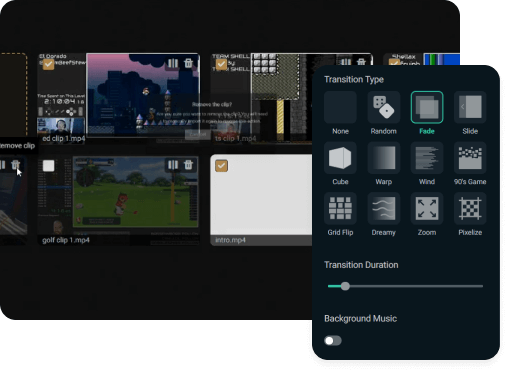Choose the Dreamy transition
The image size is (508, 372).
pos(383,209)
